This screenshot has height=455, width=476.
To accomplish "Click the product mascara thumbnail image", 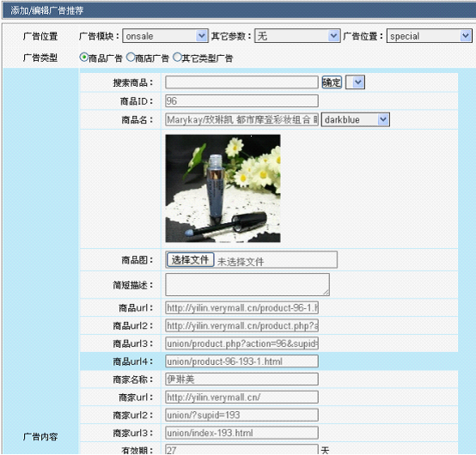I will 223,188.
